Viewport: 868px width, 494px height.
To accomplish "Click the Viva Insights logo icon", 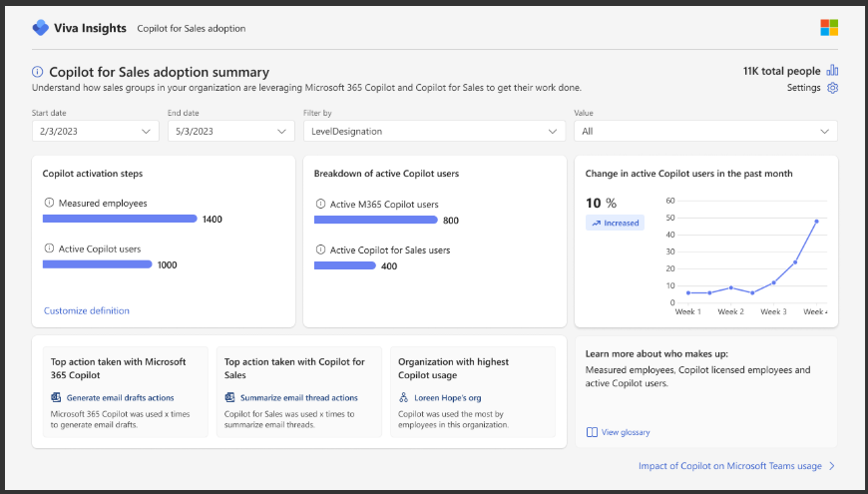I will (x=41, y=28).
